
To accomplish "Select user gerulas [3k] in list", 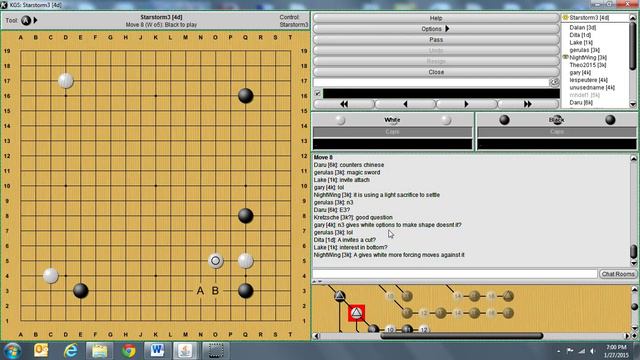I will pos(584,50).
